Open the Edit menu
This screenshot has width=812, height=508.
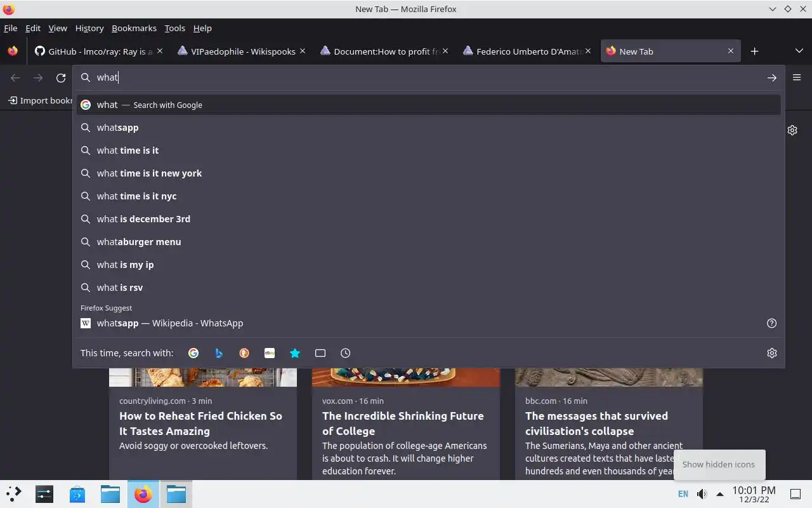[33, 28]
